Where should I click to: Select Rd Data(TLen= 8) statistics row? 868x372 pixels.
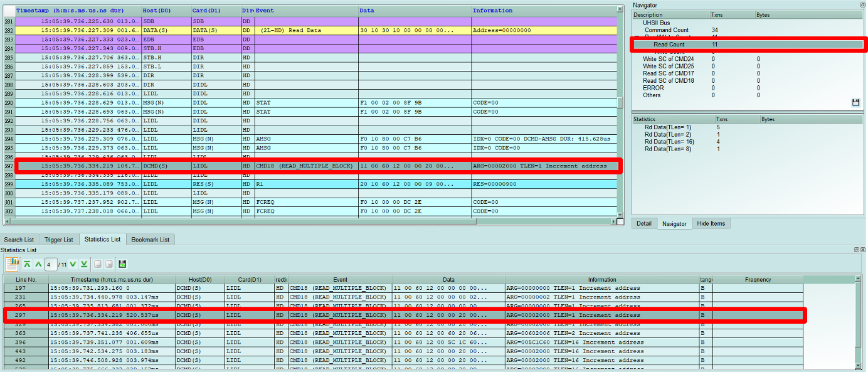coord(748,149)
